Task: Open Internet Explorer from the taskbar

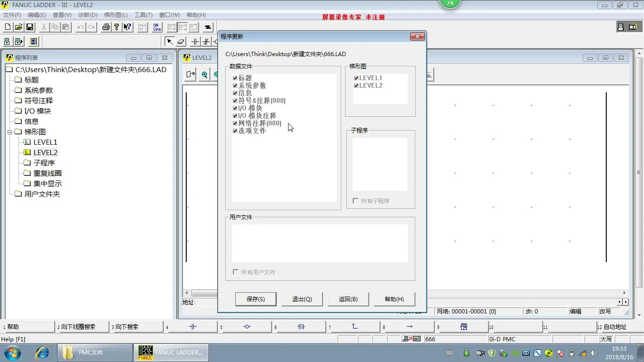Action: [42, 352]
